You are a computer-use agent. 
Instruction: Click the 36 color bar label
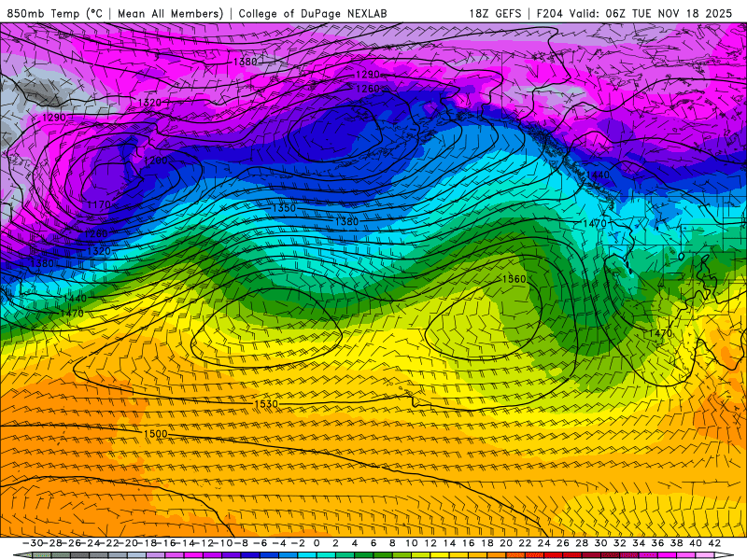click(x=657, y=543)
